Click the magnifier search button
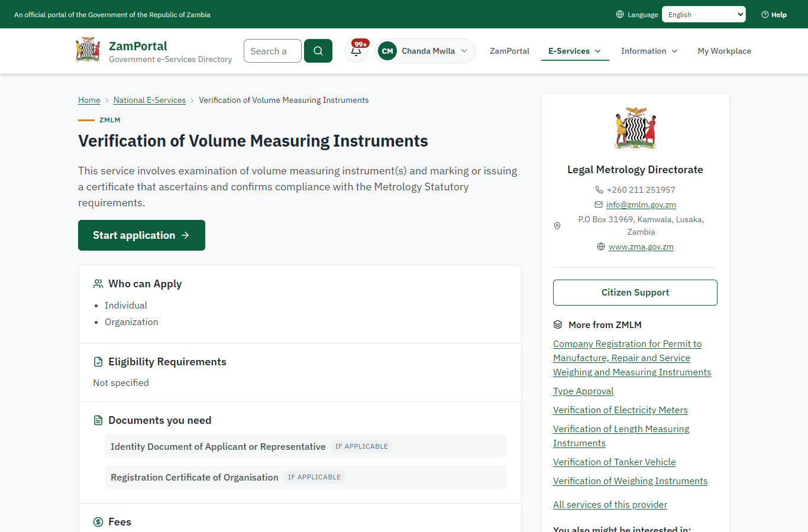The width and height of the screenshot is (808, 532). pyautogui.click(x=318, y=51)
